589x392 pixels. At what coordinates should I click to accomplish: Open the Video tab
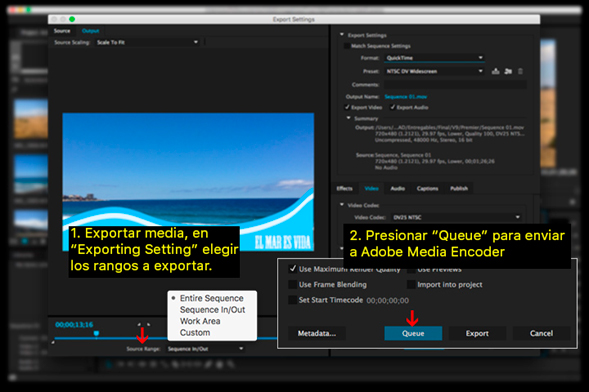click(x=372, y=188)
